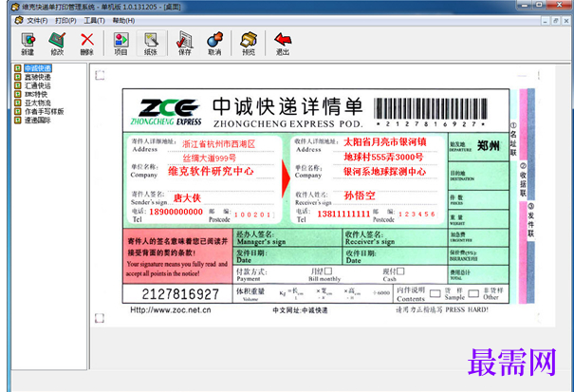This screenshot has width=574, height=392.
Task: Click sender address 浙江省杭州市西湖区 text
Action: click(218, 144)
